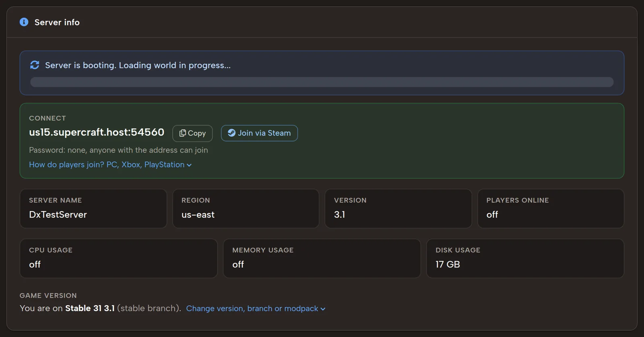Click the CPU USAGE label
Image resolution: width=644 pixels, height=337 pixels.
click(x=51, y=250)
